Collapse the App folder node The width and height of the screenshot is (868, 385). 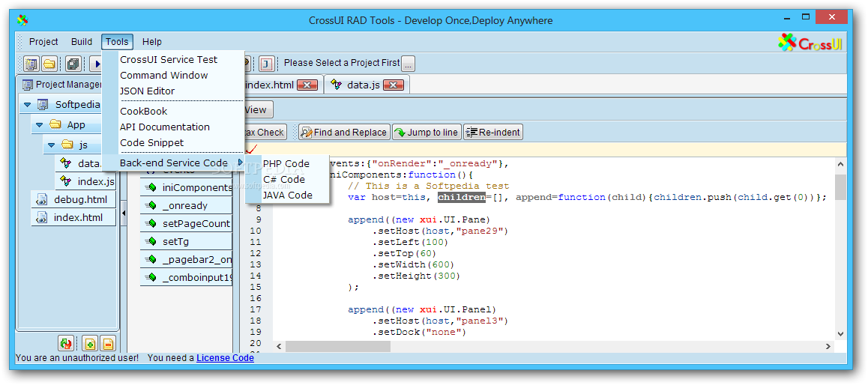coord(39,125)
